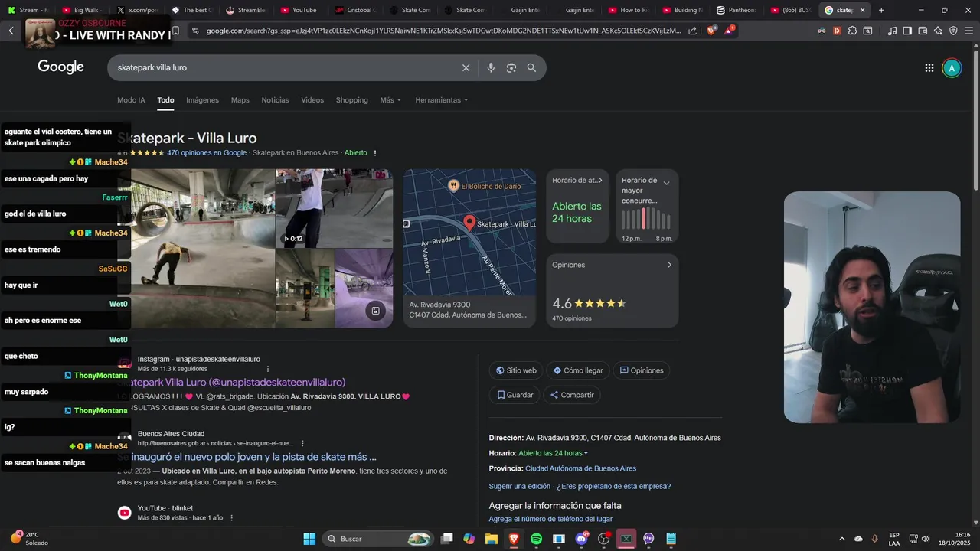Open the Google account avatar
Screen dimensions: 980x551
click(952, 68)
